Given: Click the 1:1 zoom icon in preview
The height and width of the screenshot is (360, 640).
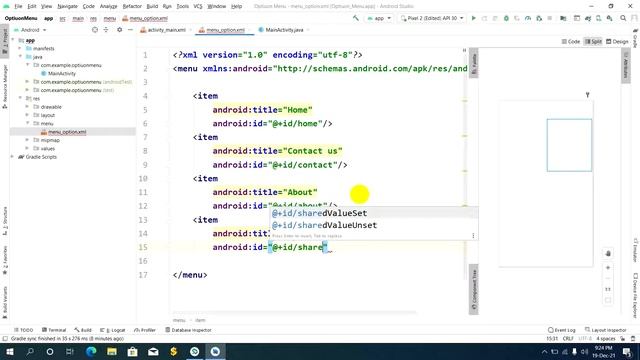Looking at the screenshot, I should 608,289.
